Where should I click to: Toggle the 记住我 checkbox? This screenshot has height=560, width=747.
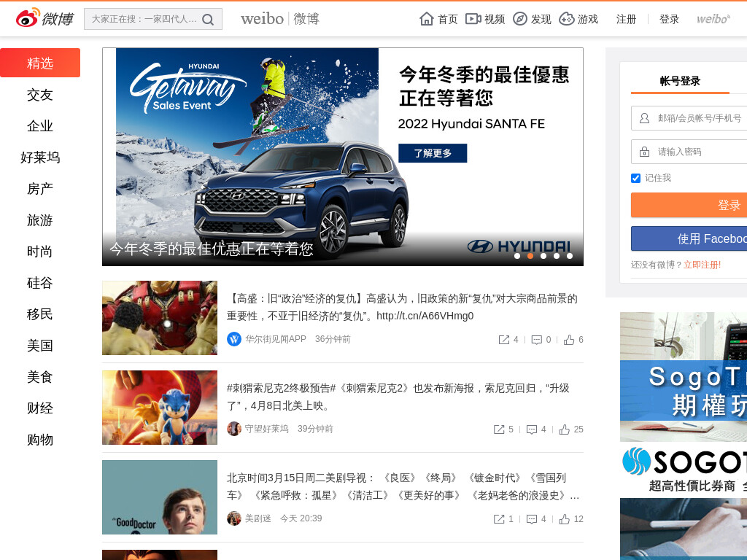tap(635, 178)
